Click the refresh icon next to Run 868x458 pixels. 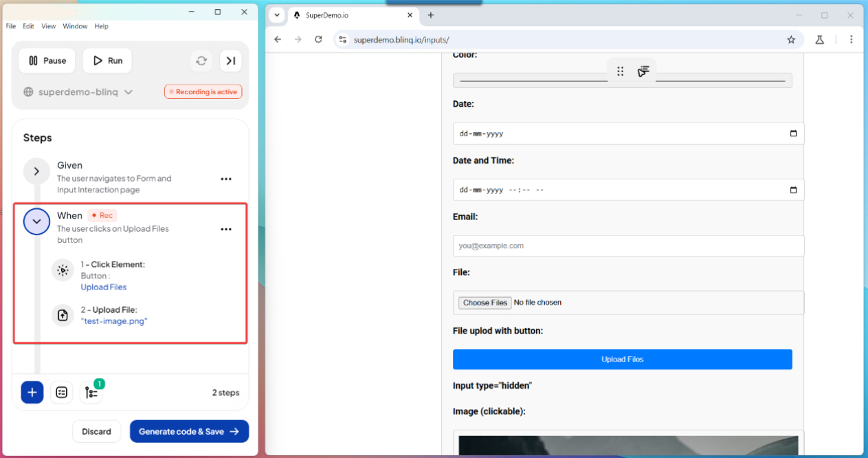[201, 61]
